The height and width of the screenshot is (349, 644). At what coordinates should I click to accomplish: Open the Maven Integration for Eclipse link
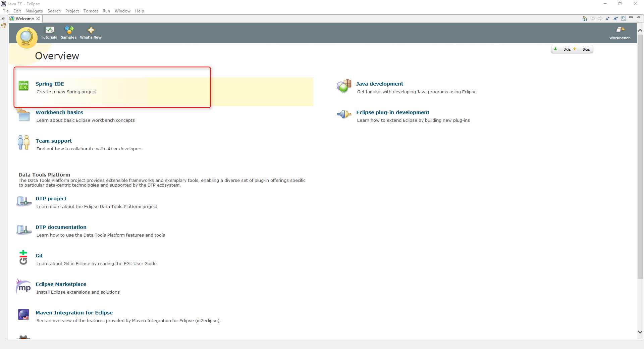pos(74,313)
